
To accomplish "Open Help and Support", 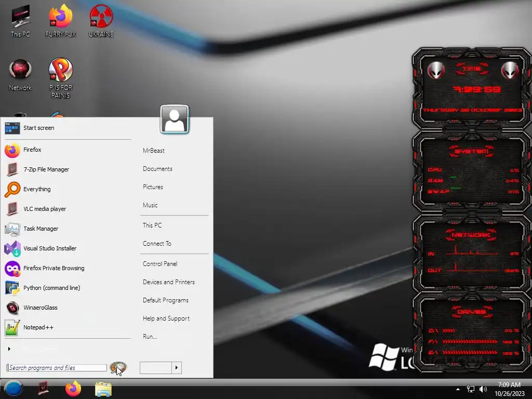I will point(166,318).
